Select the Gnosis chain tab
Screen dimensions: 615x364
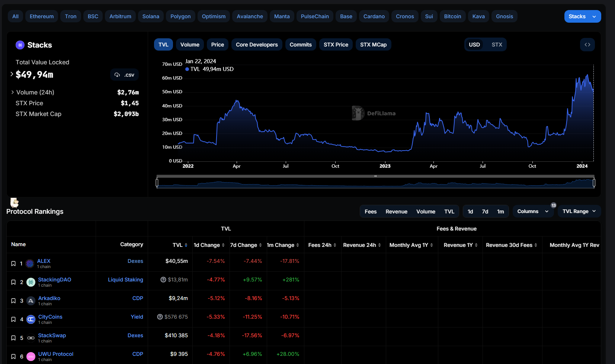(x=505, y=16)
